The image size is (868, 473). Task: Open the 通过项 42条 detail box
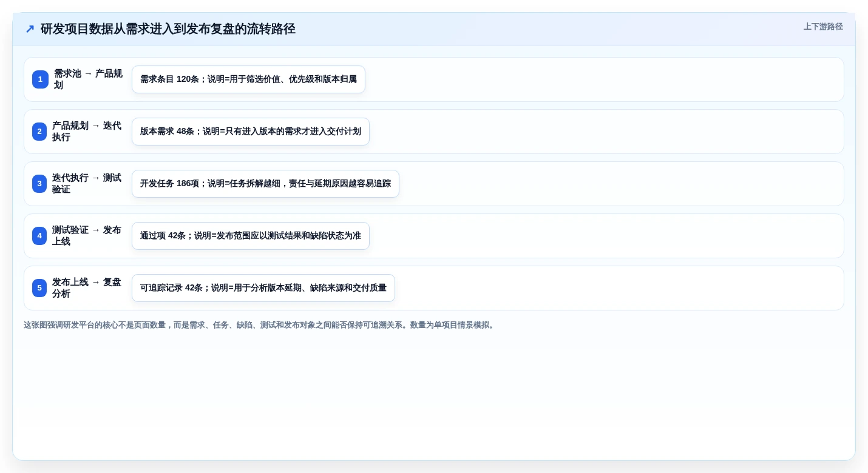click(x=251, y=236)
